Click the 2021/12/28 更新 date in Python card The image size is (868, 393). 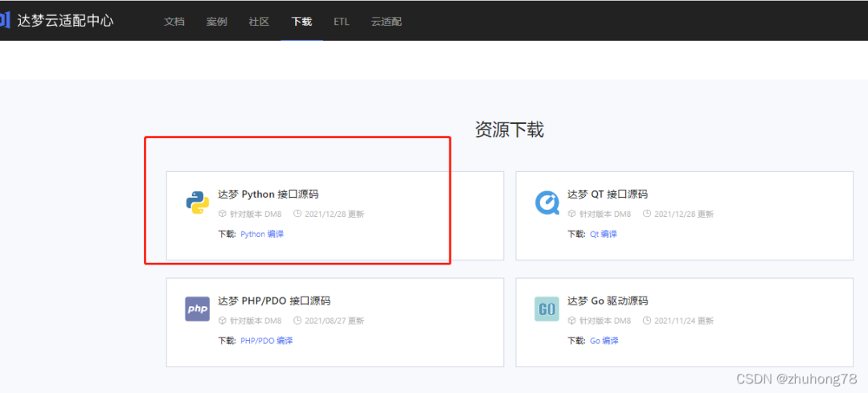pyautogui.click(x=334, y=215)
